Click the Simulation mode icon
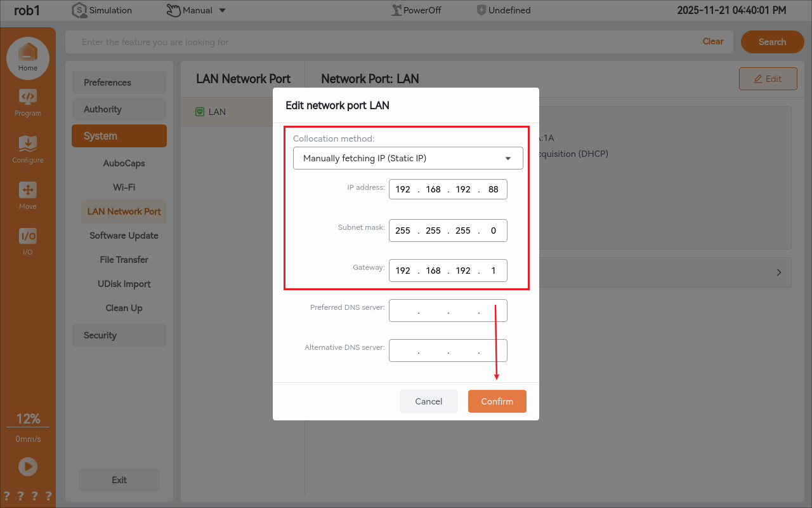Viewport: 812px width, 508px height. pyautogui.click(x=79, y=10)
